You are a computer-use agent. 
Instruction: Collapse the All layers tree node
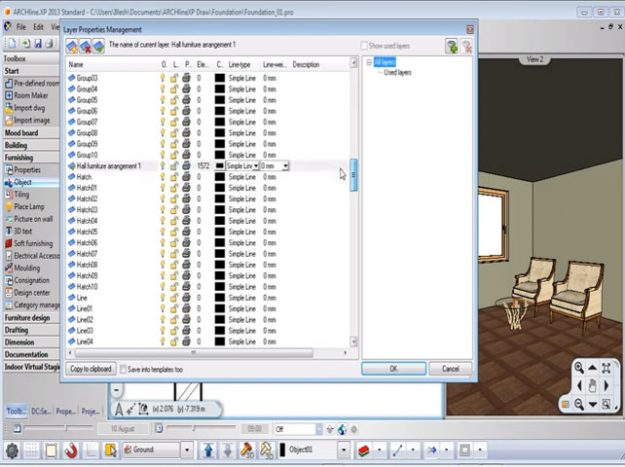(x=369, y=62)
